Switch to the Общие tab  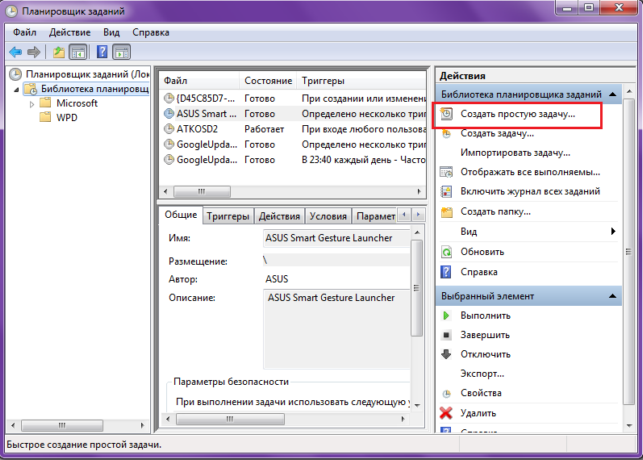(181, 215)
